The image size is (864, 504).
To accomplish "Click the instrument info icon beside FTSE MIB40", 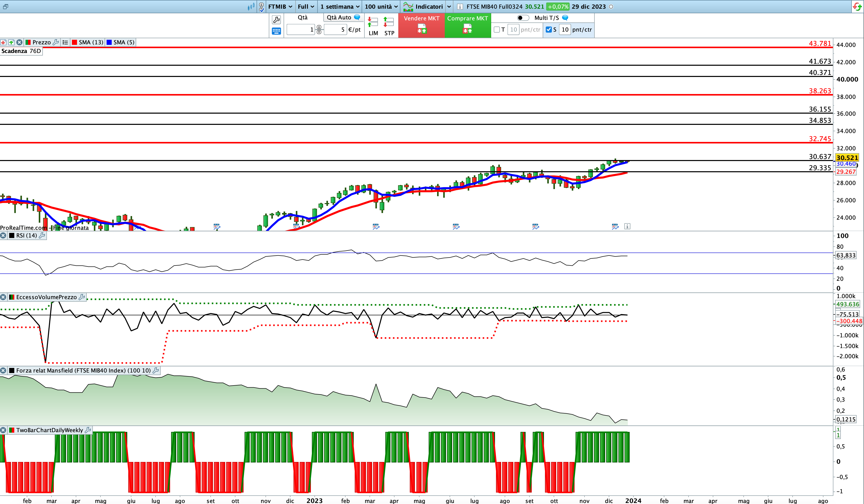I will pos(460,7).
